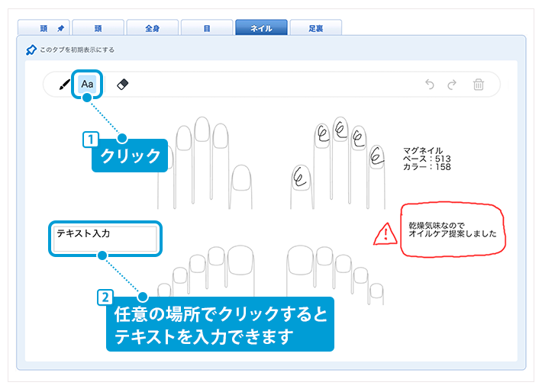Click the redo arrow icon

tap(452, 85)
